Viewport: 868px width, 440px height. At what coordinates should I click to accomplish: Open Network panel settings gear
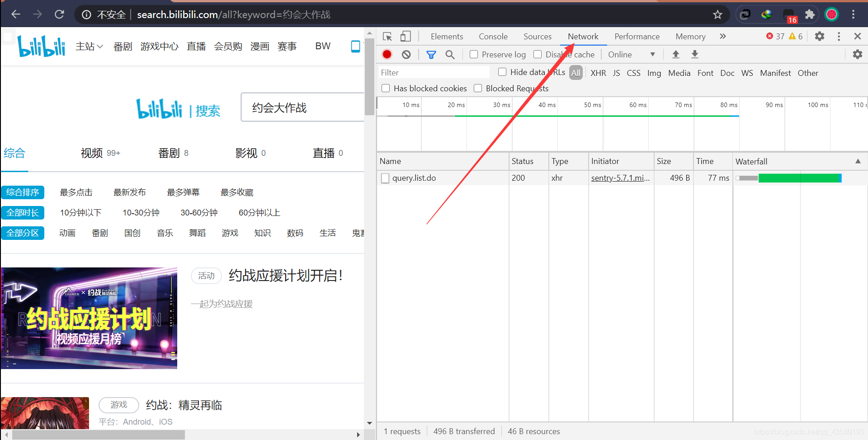click(857, 55)
